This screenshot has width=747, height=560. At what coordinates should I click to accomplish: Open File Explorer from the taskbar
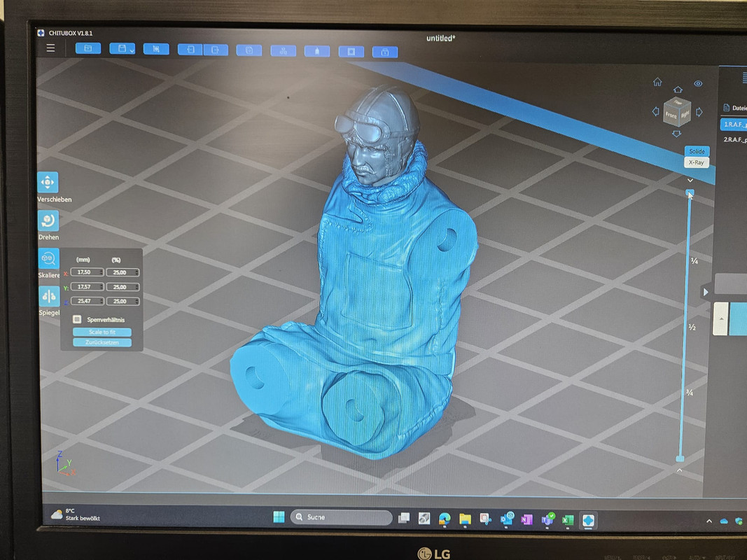click(x=464, y=519)
